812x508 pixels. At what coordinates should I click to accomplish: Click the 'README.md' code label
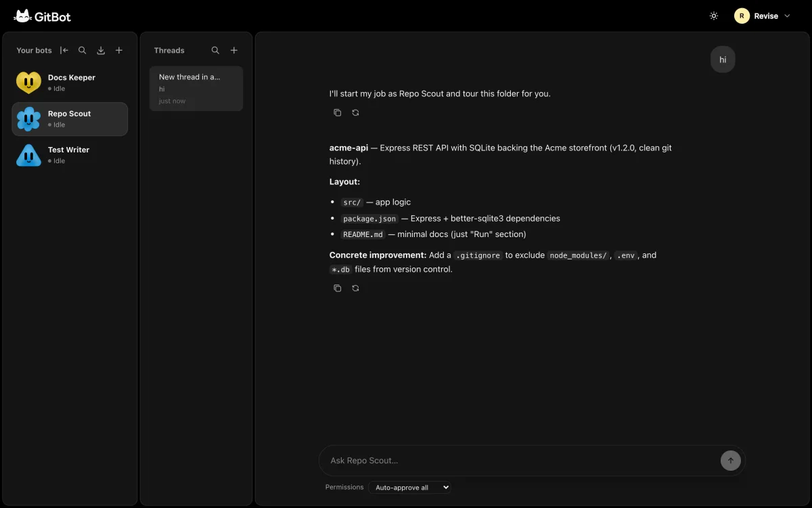pyautogui.click(x=363, y=234)
